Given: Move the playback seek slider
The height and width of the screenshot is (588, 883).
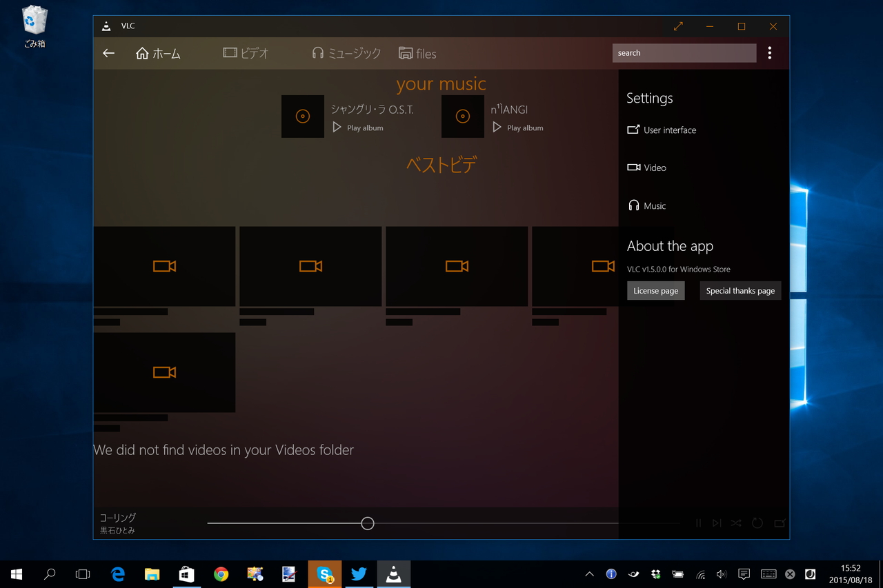Looking at the screenshot, I should pyautogui.click(x=367, y=523).
